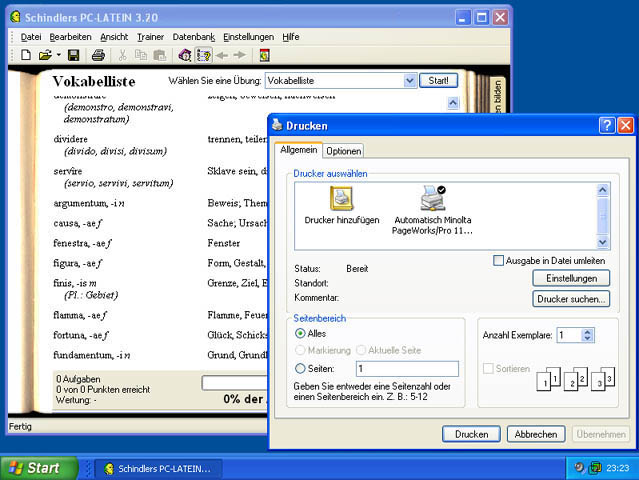639x480 pixels.
Task: Click the Save floppy disk icon
Action: [73, 55]
